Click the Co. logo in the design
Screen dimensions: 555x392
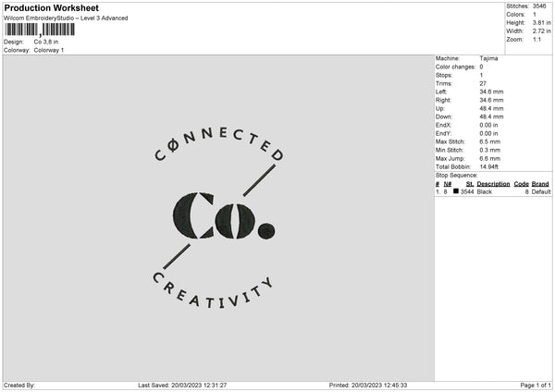coord(224,215)
